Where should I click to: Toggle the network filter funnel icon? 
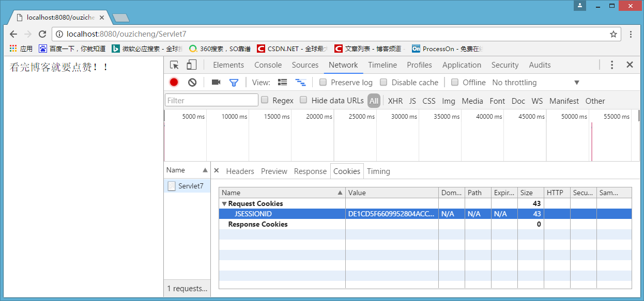pos(234,82)
